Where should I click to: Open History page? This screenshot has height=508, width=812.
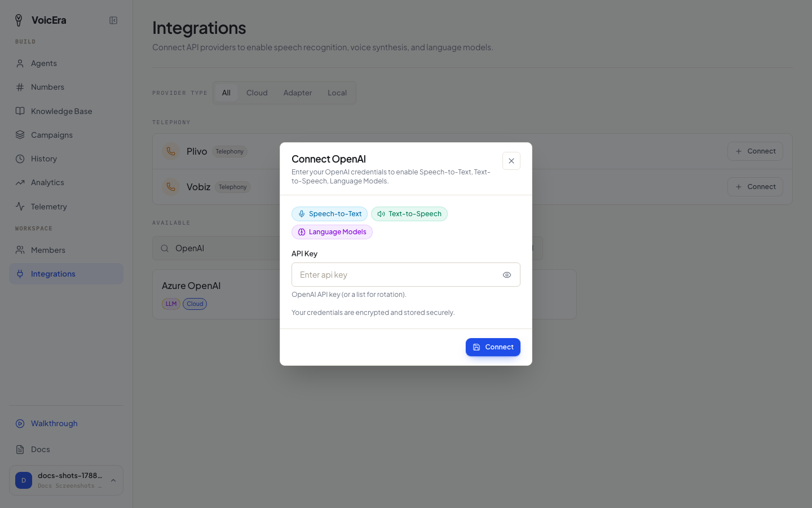66,159
